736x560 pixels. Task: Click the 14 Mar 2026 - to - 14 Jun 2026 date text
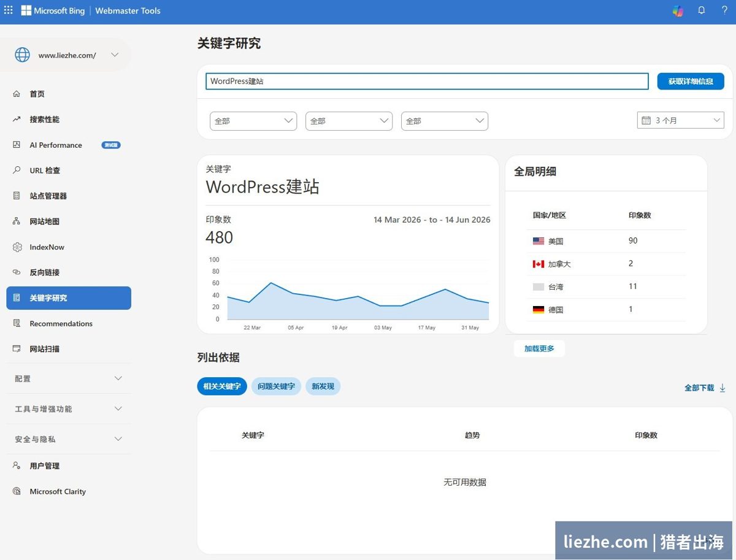point(432,220)
